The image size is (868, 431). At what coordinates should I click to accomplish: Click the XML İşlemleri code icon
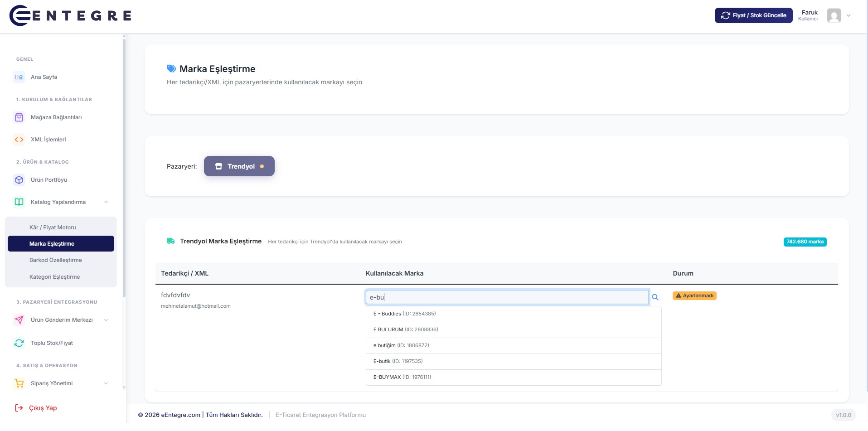pos(19,140)
